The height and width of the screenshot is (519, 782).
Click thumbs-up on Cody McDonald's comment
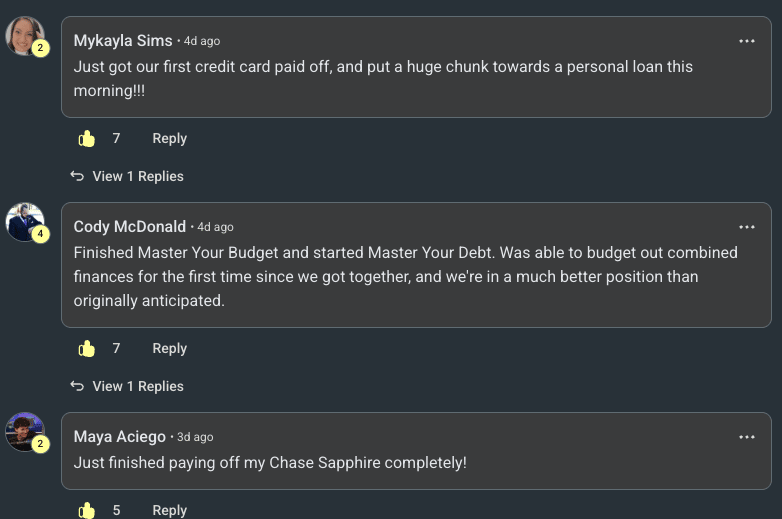click(87, 349)
